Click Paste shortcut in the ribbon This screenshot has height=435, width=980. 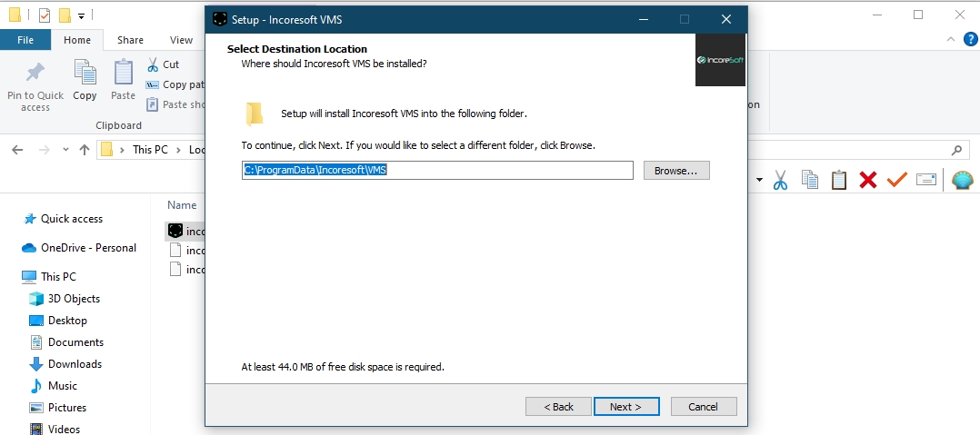click(175, 104)
